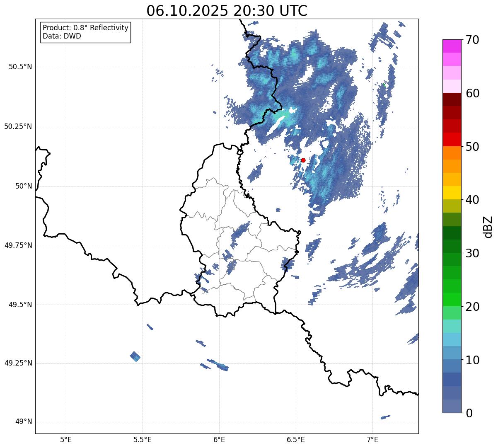
Task: Click the latitude label '49°N'
Action: [24, 421]
